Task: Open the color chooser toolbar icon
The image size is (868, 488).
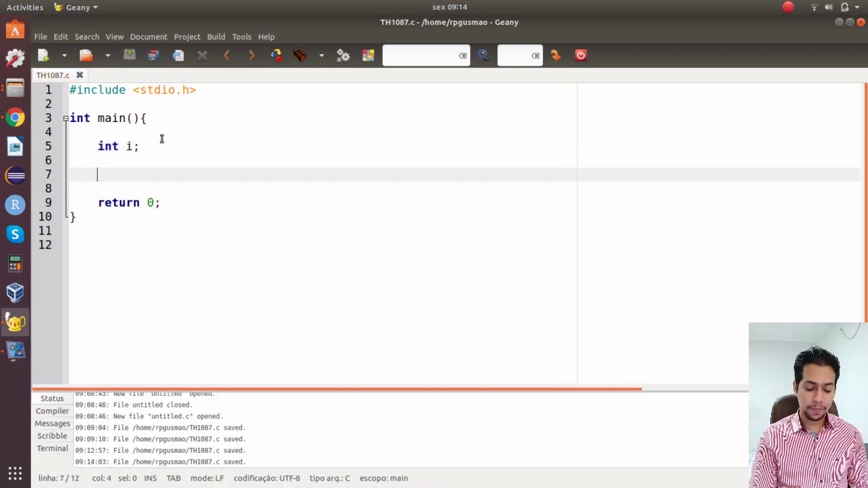Action: [x=368, y=56]
